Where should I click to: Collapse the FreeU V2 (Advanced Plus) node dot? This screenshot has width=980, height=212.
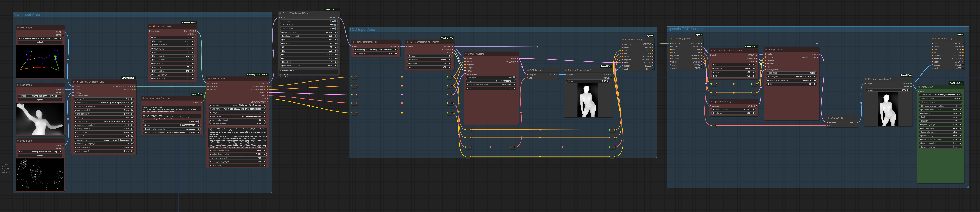pos(280,13)
